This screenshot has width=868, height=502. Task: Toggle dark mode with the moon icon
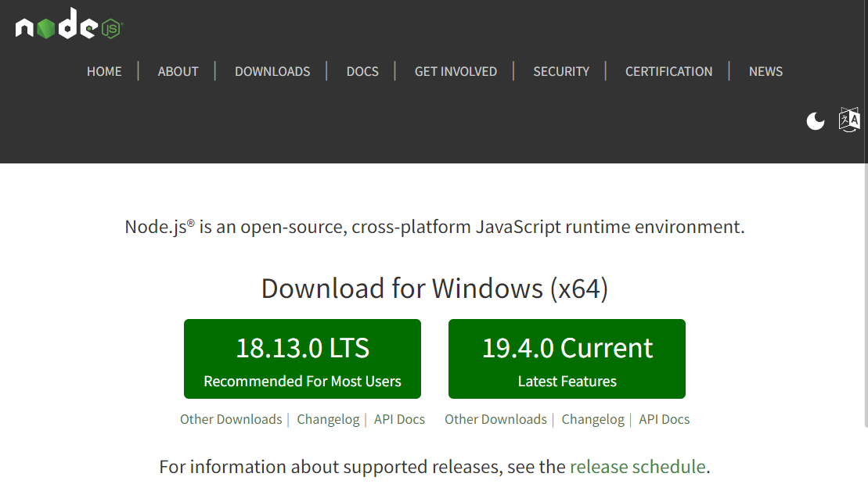point(816,120)
